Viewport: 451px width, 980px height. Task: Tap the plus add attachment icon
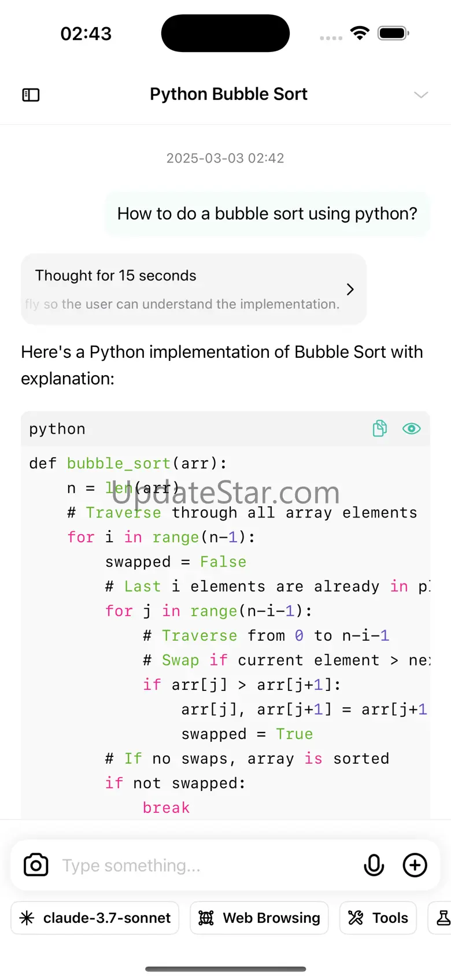pyautogui.click(x=415, y=865)
